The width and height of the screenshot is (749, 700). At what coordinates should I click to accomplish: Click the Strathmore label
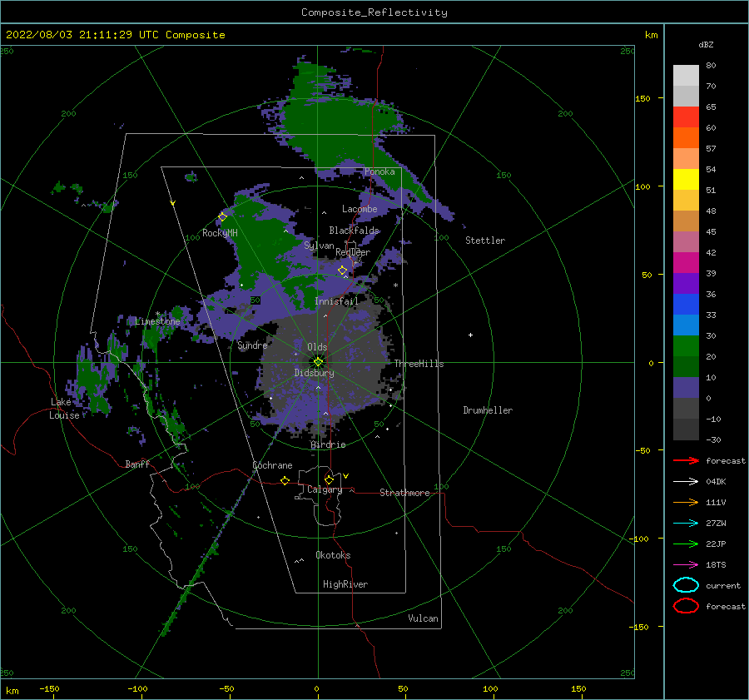click(x=404, y=493)
